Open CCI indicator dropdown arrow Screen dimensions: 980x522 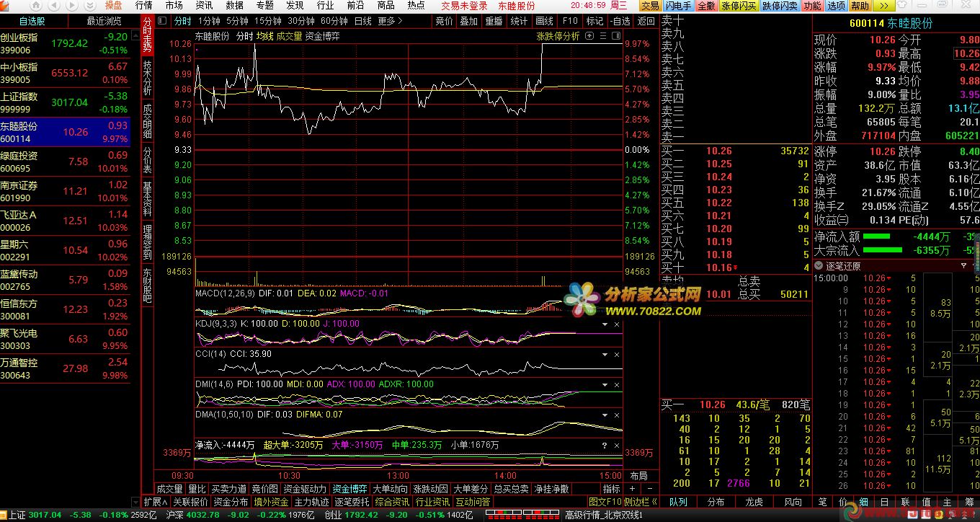tap(605, 355)
